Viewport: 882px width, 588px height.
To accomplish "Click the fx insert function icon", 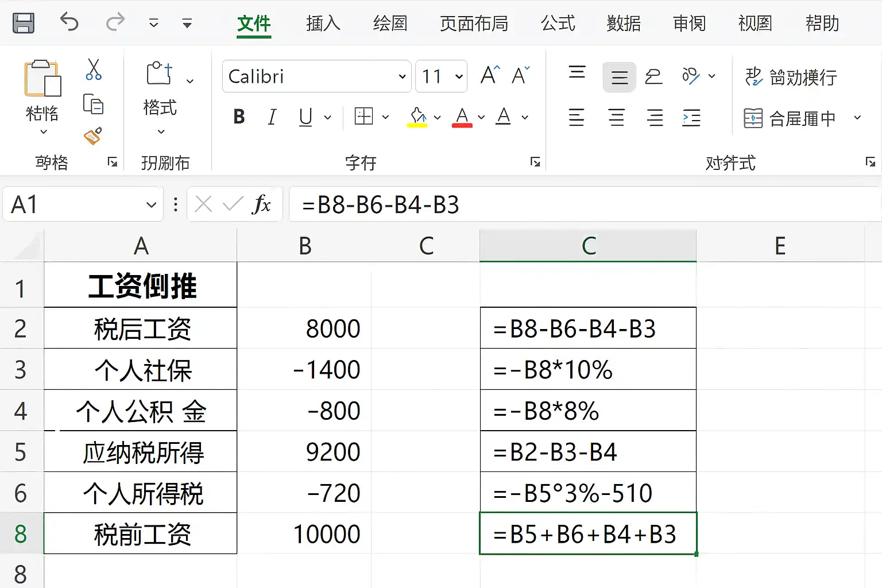I will pyautogui.click(x=261, y=204).
